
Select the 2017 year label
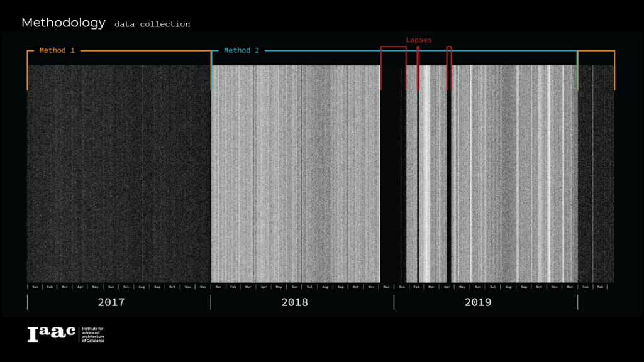click(x=111, y=302)
